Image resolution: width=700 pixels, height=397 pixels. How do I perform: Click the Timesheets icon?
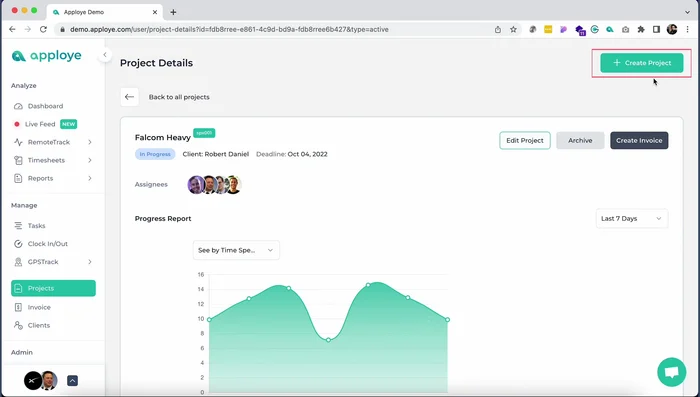point(18,160)
